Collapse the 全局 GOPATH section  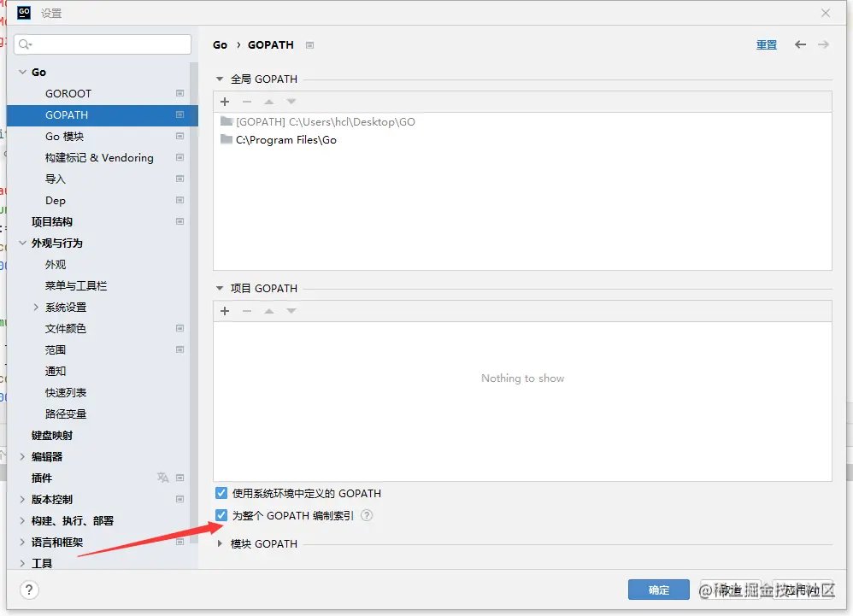(x=220, y=79)
